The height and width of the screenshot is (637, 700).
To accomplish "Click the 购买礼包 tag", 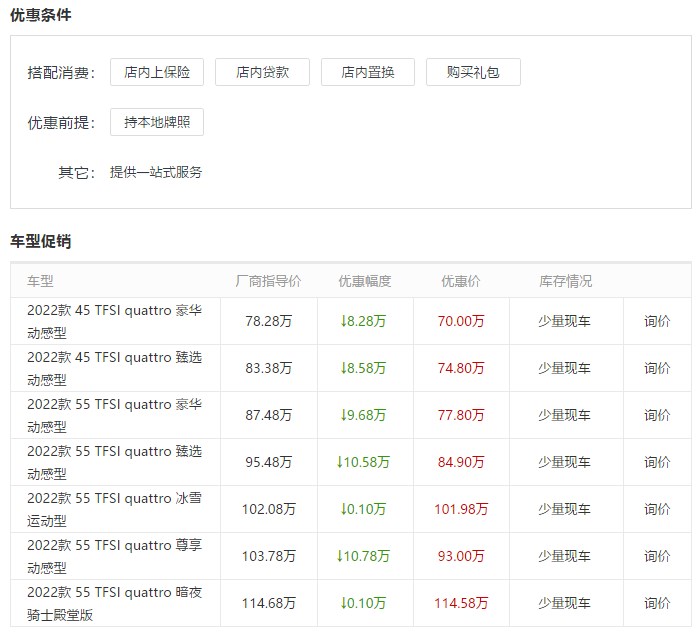I will click(x=473, y=72).
